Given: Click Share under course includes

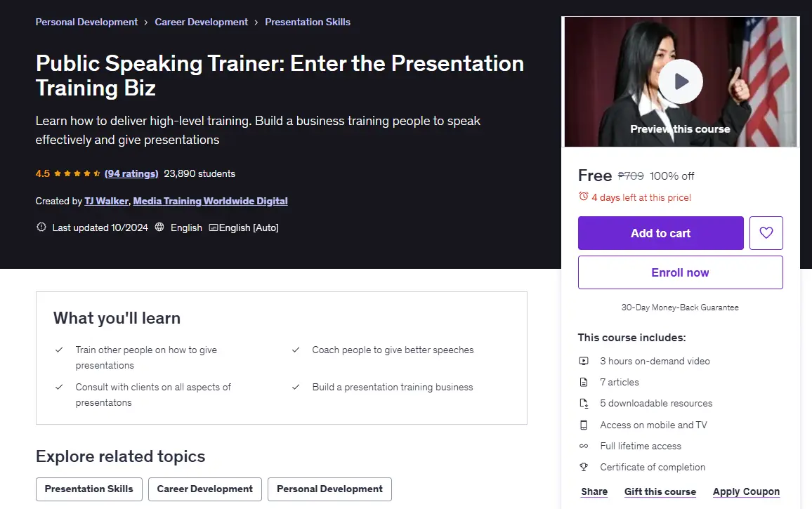Looking at the screenshot, I should pos(594,491).
